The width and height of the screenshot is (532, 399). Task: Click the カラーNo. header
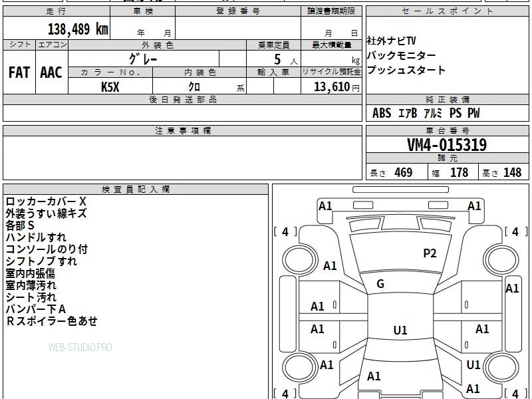tap(110, 72)
